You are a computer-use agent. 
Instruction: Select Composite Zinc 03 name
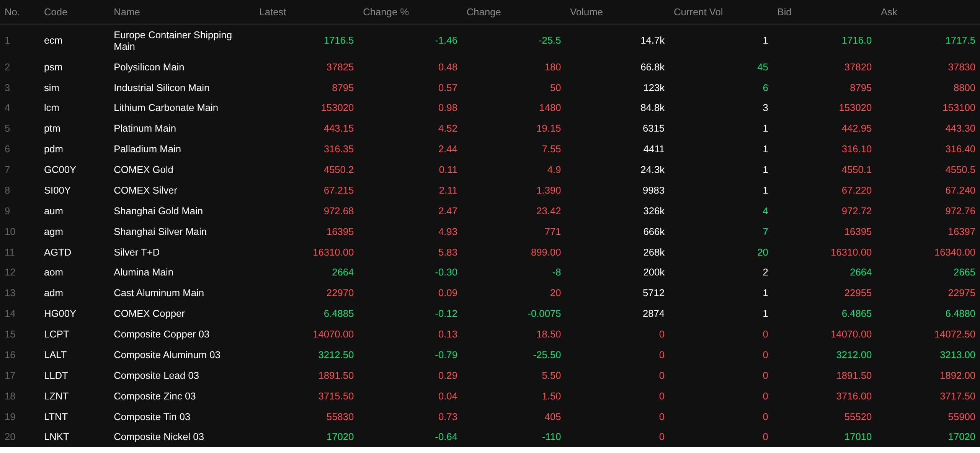pyautogui.click(x=155, y=396)
